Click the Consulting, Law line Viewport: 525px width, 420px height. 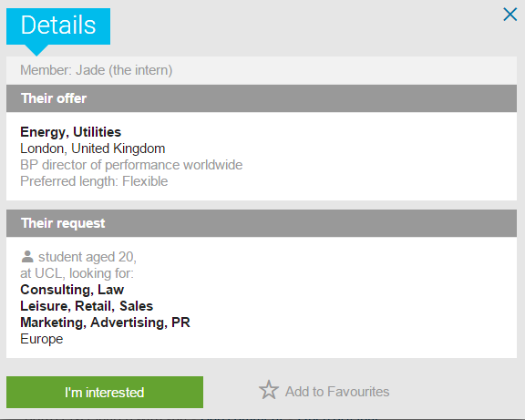tap(72, 290)
